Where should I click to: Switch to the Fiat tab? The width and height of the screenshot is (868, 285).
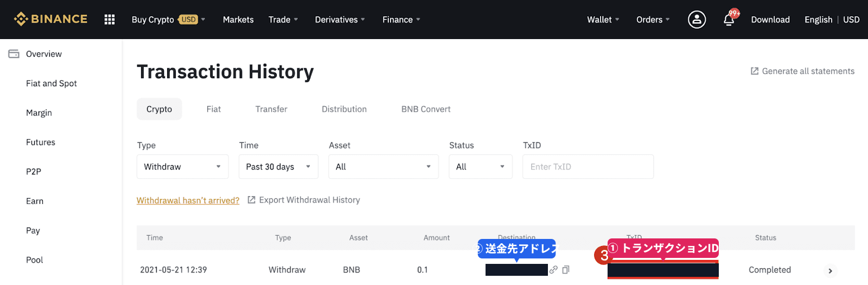tap(214, 109)
